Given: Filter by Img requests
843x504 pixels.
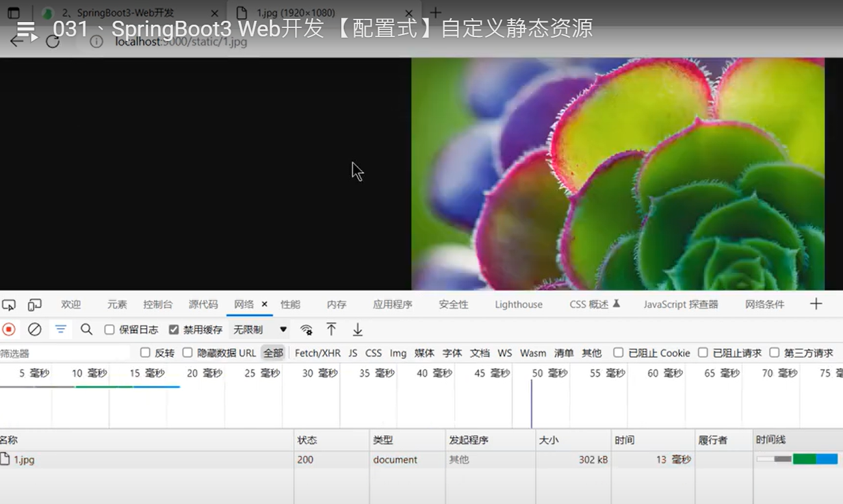Looking at the screenshot, I should 398,353.
